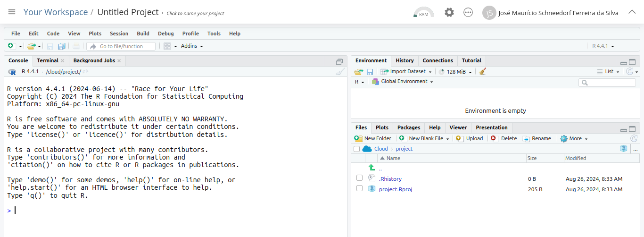Viewport: 644px width, 237px height.
Task: Clear the console with broom icon
Action: pos(340,72)
